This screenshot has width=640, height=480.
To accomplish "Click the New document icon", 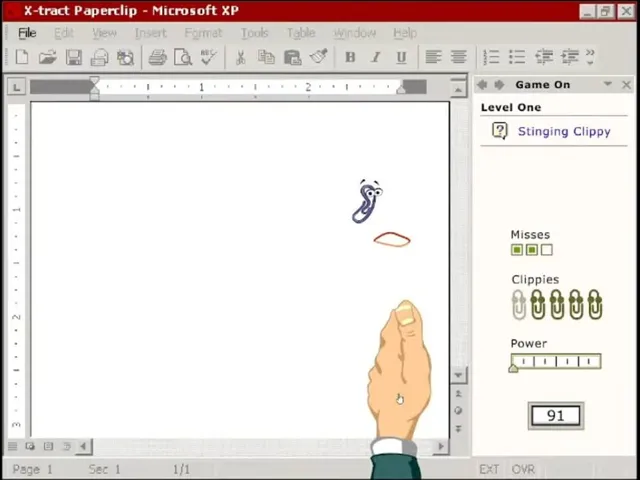I will [22, 57].
